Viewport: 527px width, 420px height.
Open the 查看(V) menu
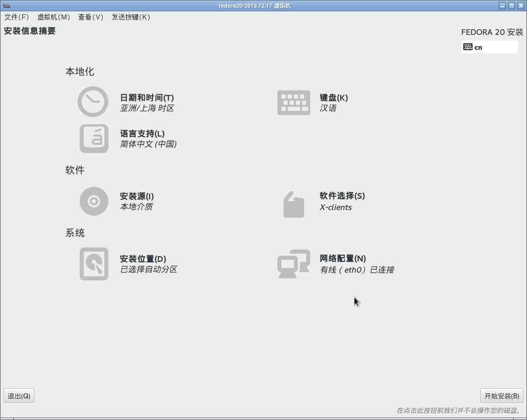click(x=90, y=17)
